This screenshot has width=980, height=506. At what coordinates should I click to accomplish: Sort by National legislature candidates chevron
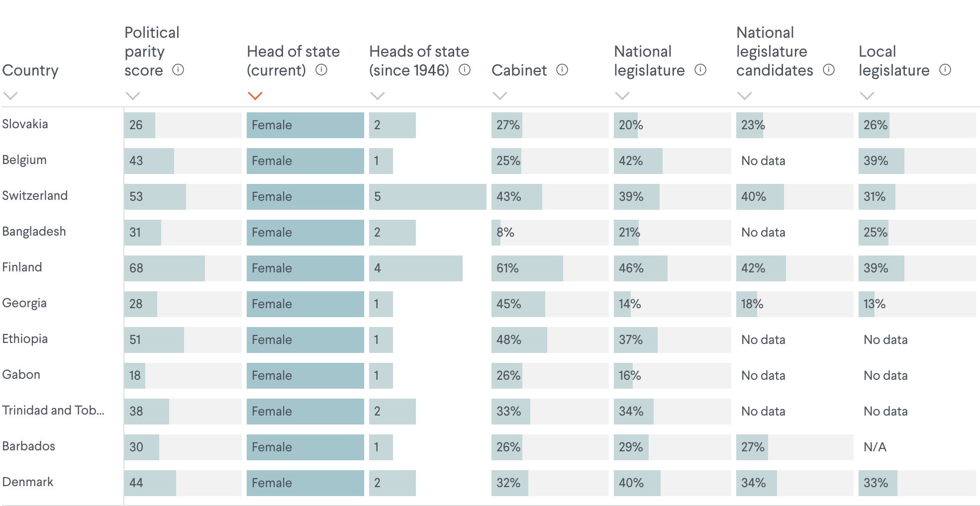(x=745, y=96)
